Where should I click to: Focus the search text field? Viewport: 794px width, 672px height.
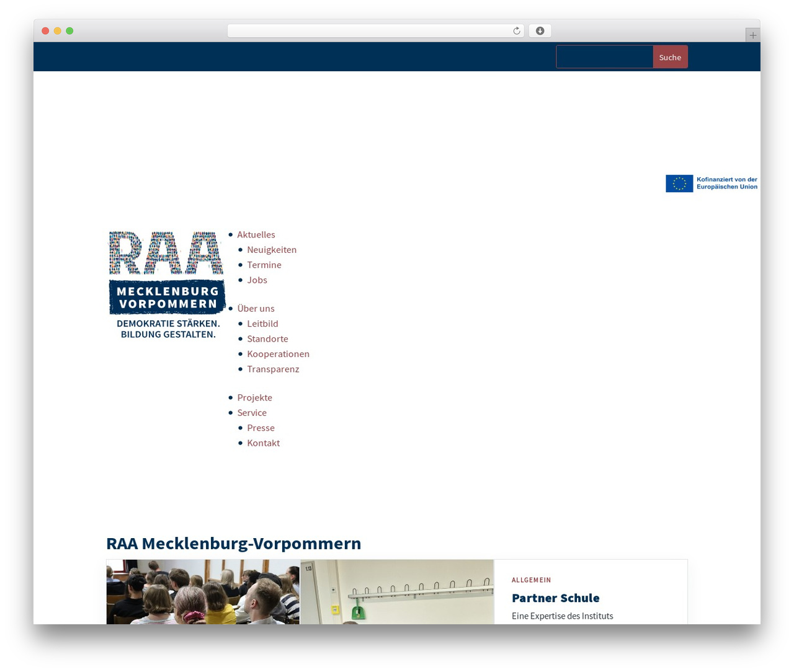604,57
